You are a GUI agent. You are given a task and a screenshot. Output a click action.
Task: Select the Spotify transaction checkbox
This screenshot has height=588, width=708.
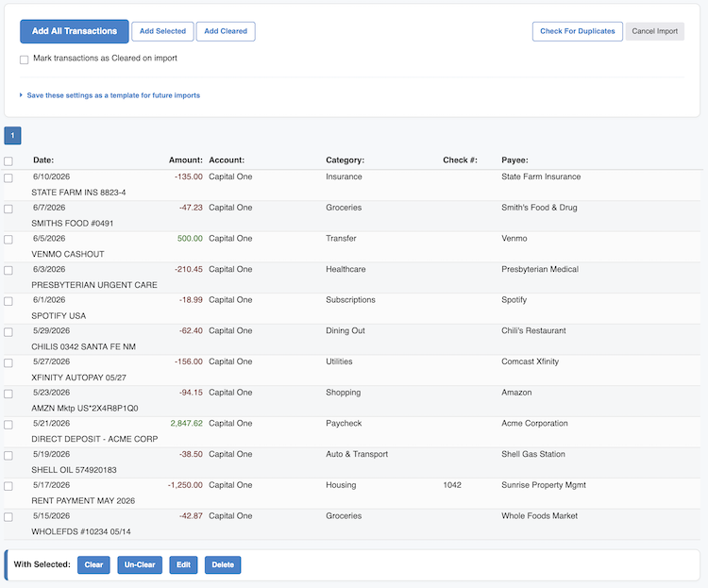(8, 301)
